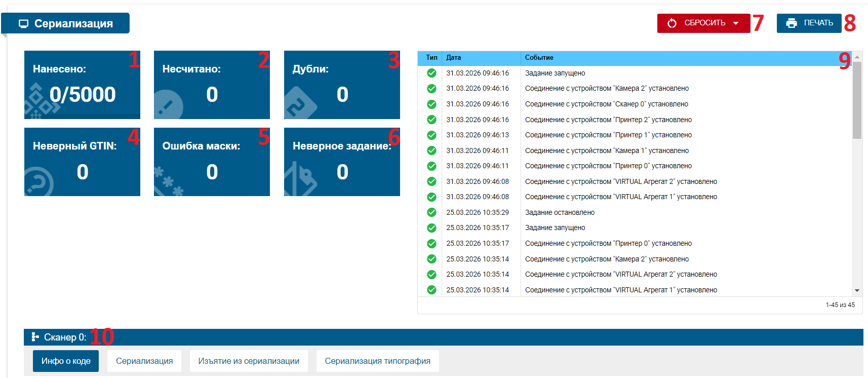868x378 pixels.
Task: Click 'Принтер 0' event at 25.03.2026 10:35:17
Action: tap(608, 243)
